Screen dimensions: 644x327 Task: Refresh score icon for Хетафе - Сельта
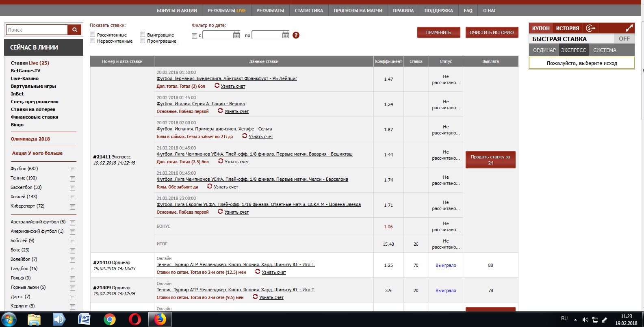click(245, 136)
